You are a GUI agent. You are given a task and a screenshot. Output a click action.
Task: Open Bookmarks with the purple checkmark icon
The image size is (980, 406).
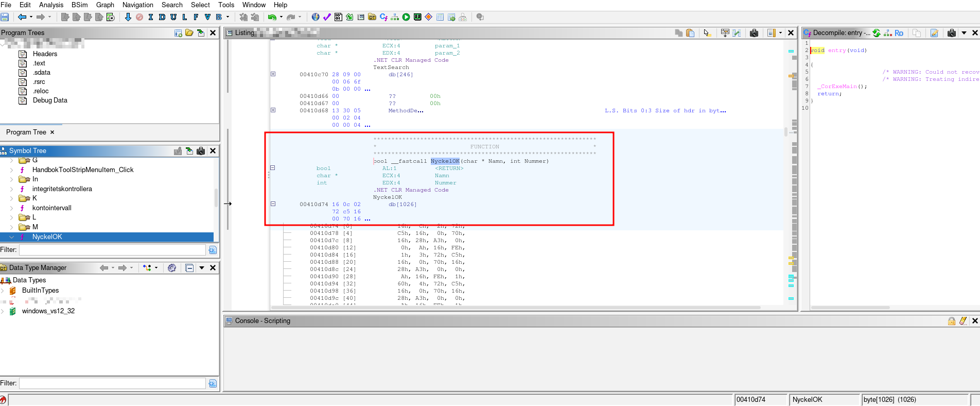pos(327,17)
